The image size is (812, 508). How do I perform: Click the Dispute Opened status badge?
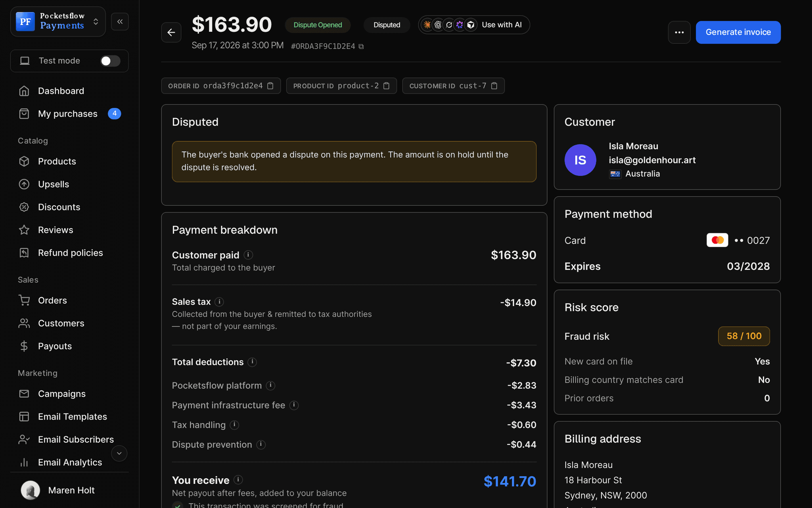(318, 25)
